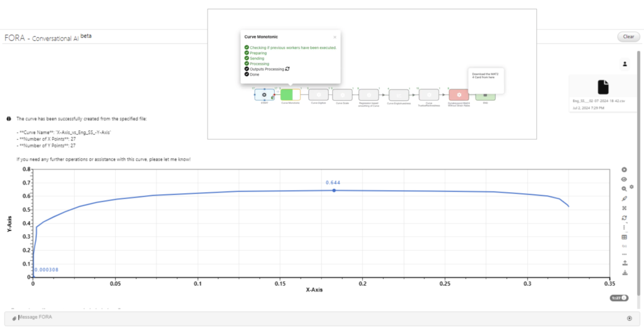Click 'Number of X Points: 27' text
The width and height of the screenshot is (644, 335).
click(46, 139)
